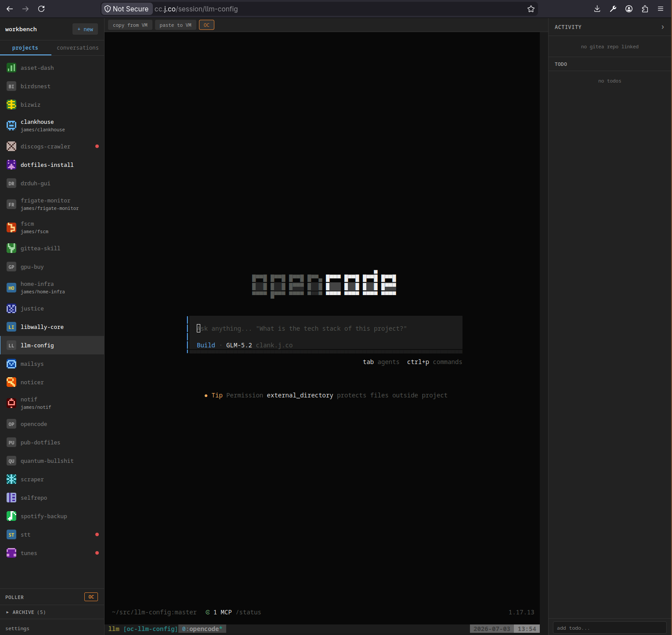Toggle the OC button in the top toolbar
Viewport: 672px width, 635px height.
(x=206, y=25)
